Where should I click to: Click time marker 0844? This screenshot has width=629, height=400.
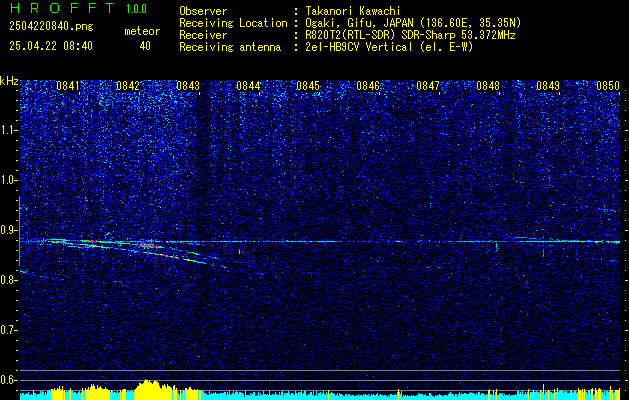click(x=248, y=86)
